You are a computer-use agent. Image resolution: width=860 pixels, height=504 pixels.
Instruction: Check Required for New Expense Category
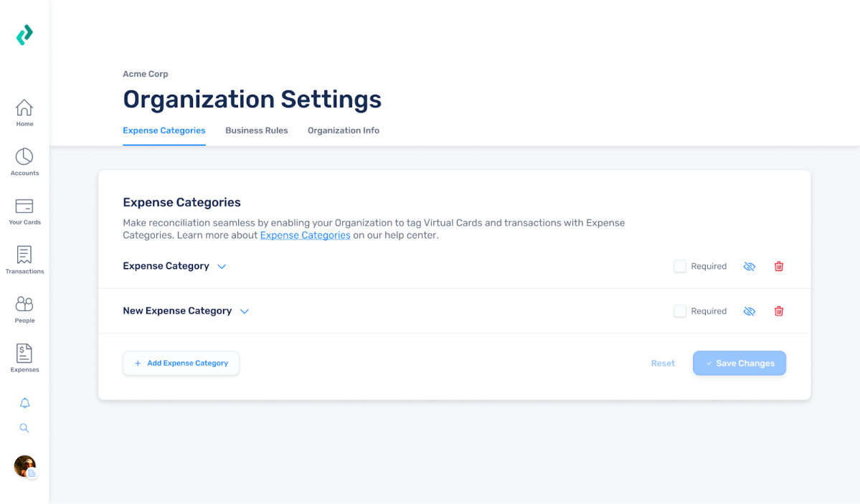pos(680,311)
